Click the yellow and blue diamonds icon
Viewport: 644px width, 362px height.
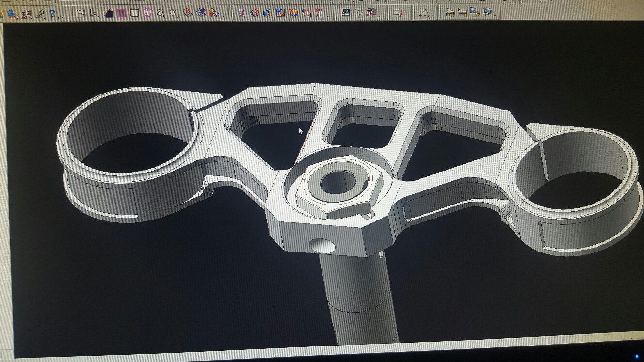click(214, 13)
